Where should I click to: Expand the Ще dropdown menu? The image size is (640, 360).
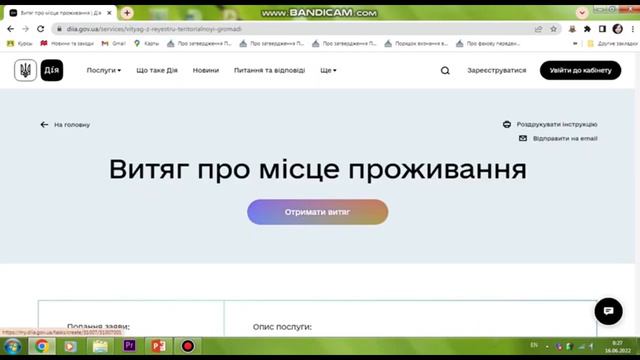coord(328,70)
